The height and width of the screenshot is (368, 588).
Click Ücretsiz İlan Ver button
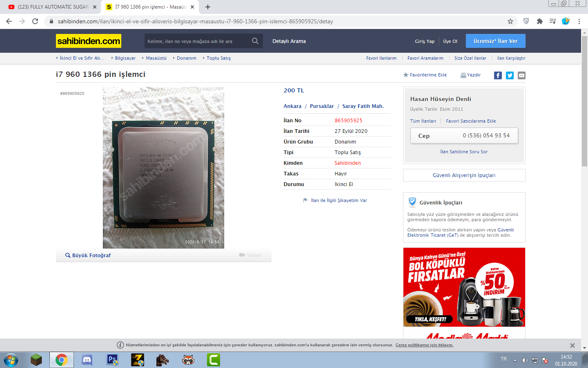496,41
